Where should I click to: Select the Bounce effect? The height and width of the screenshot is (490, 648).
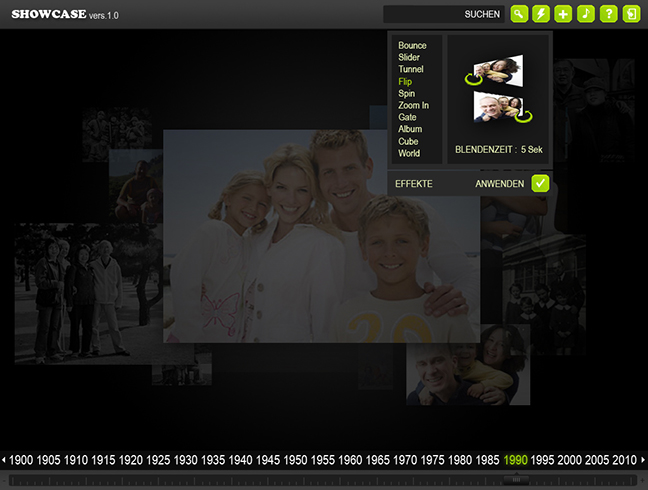pyautogui.click(x=412, y=46)
